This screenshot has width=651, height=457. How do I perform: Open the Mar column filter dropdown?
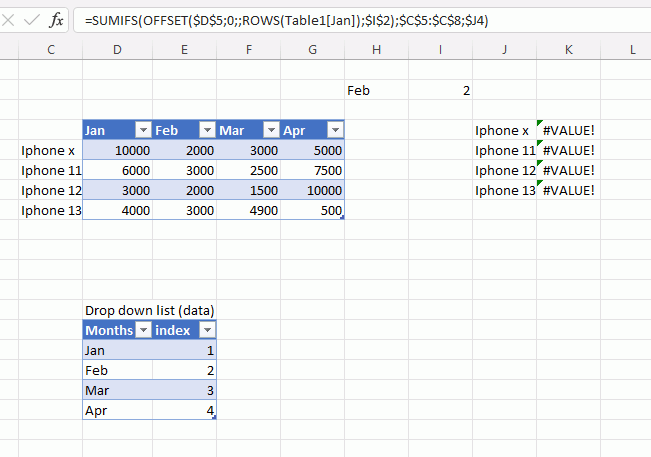(x=271, y=130)
